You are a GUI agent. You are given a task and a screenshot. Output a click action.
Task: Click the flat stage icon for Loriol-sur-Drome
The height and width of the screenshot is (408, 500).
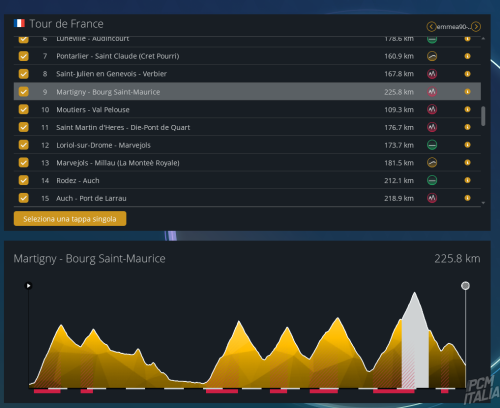432,145
